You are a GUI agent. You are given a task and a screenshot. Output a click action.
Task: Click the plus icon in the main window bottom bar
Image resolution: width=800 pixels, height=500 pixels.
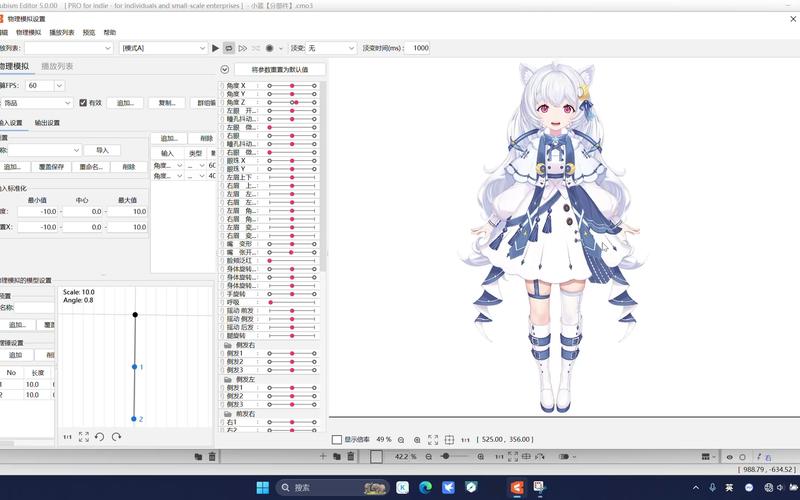pos(322,456)
